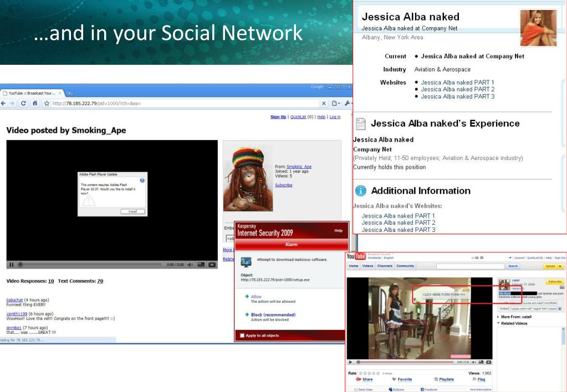This screenshot has width=567, height=392.
Task: Open PART 1 link under Additional Information
Action: [398, 216]
